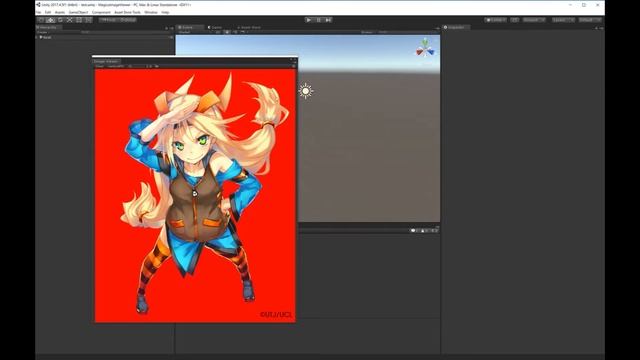
Task: Start Play mode
Action: (309, 20)
